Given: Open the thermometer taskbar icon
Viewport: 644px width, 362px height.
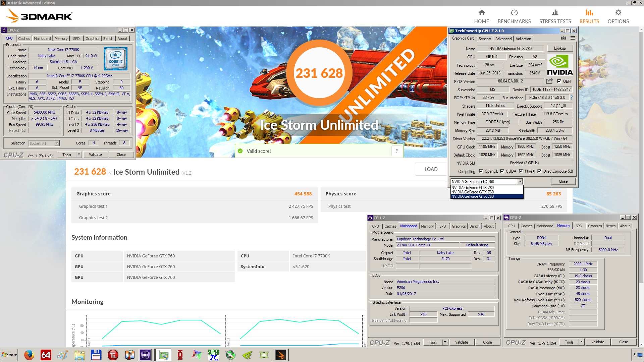Looking at the screenshot, I should click(129, 355).
